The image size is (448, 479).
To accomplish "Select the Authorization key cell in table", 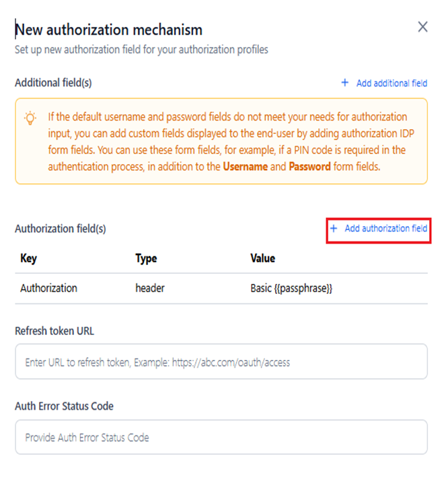I will (48, 288).
